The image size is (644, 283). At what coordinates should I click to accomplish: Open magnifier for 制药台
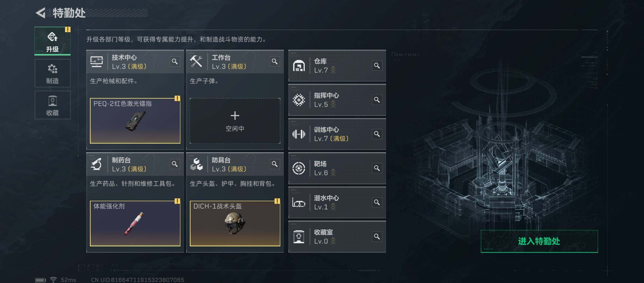point(175,164)
